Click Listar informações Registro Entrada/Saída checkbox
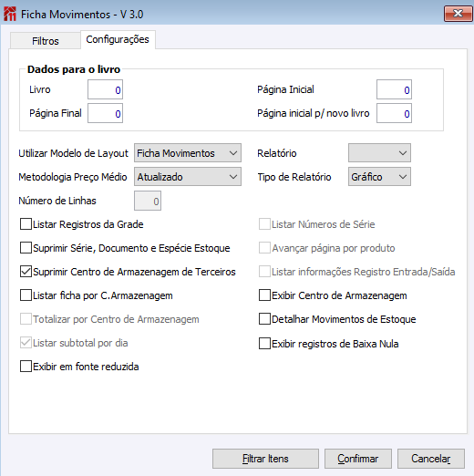The width and height of the screenshot is (474, 476). (264, 272)
